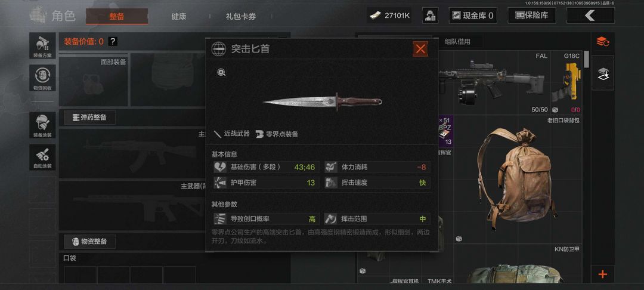
Task: Click the orange stack sort icon
Action: coord(602,42)
